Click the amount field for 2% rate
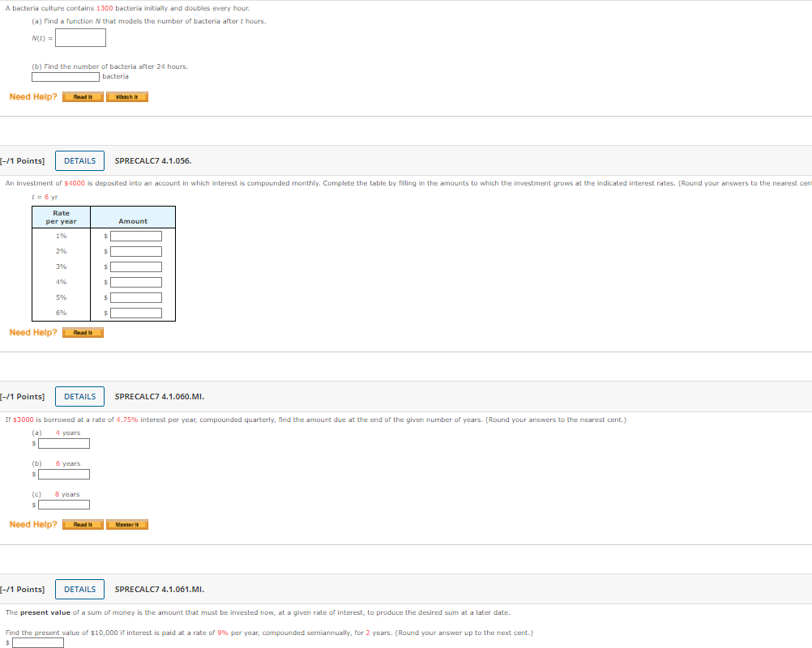This screenshot has width=812, height=648. tap(136, 252)
